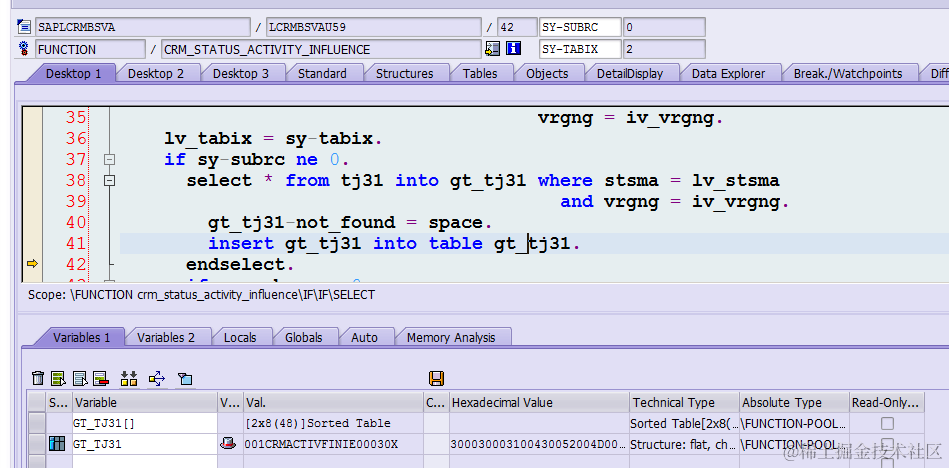949x468 pixels.
Task: Click the hat change-value icon in GT_TJ31 row
Action: click(x=228, y=444)
